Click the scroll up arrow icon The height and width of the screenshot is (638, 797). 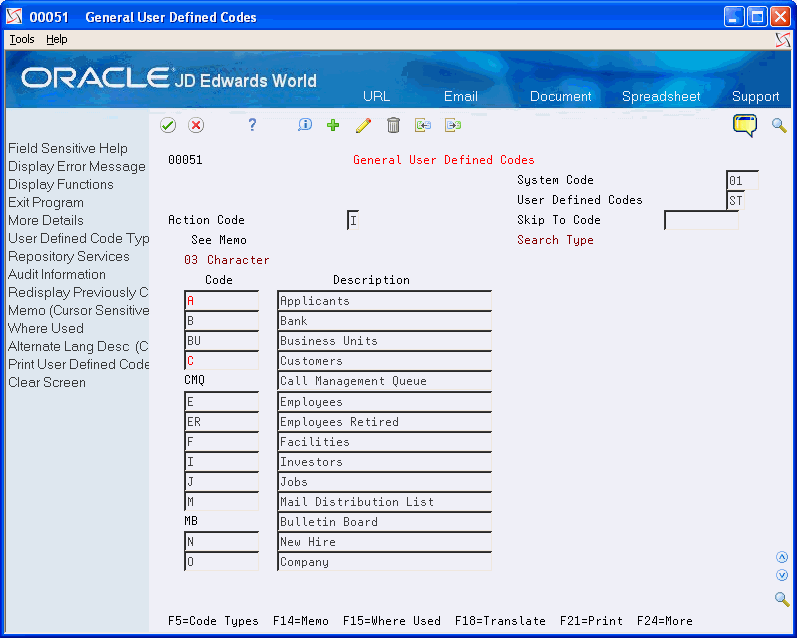[782, 557]
